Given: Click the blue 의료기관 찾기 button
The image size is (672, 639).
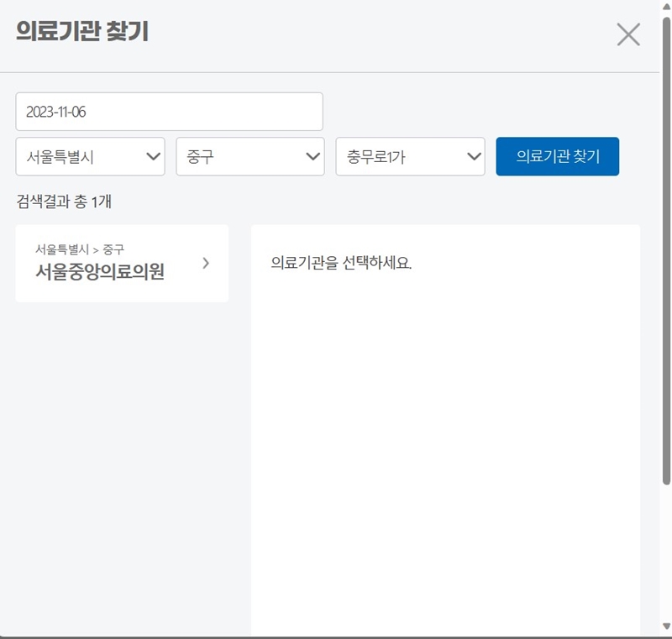Looking at the screenshot, I should click(557, 156).
